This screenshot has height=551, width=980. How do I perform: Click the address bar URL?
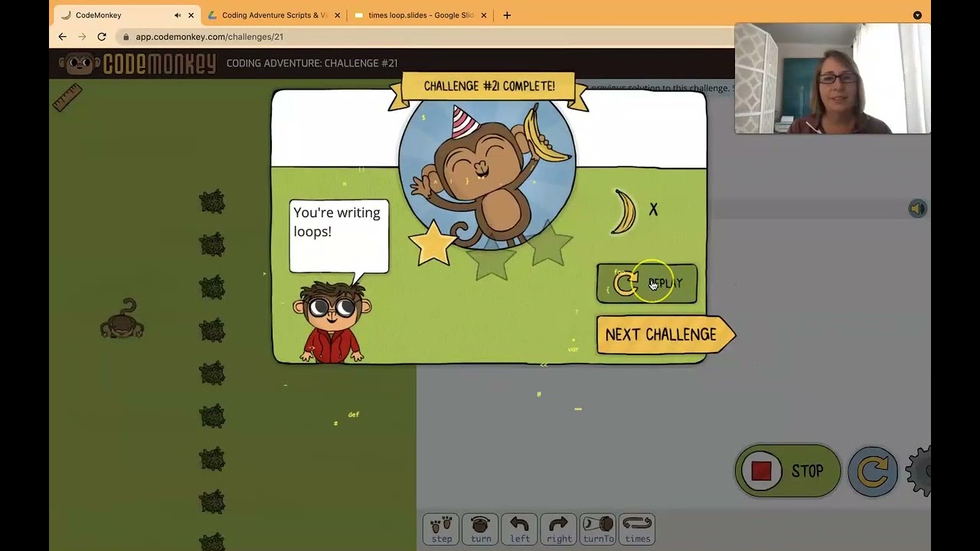tap(210, 37)
